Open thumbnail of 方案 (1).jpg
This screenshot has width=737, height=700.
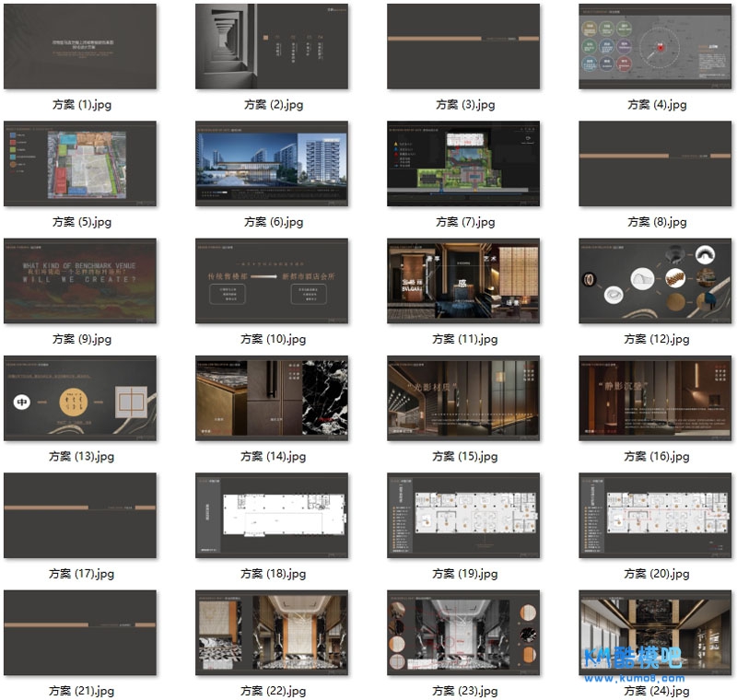pyautogui.click(x=80, y=46)
